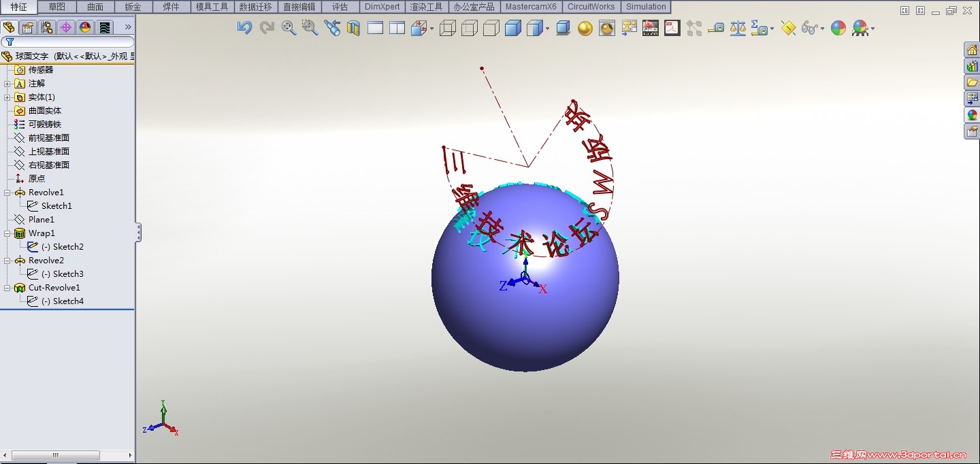Select Wireframe display style
This screenshot has height=464, width=980.
point(448,28)
